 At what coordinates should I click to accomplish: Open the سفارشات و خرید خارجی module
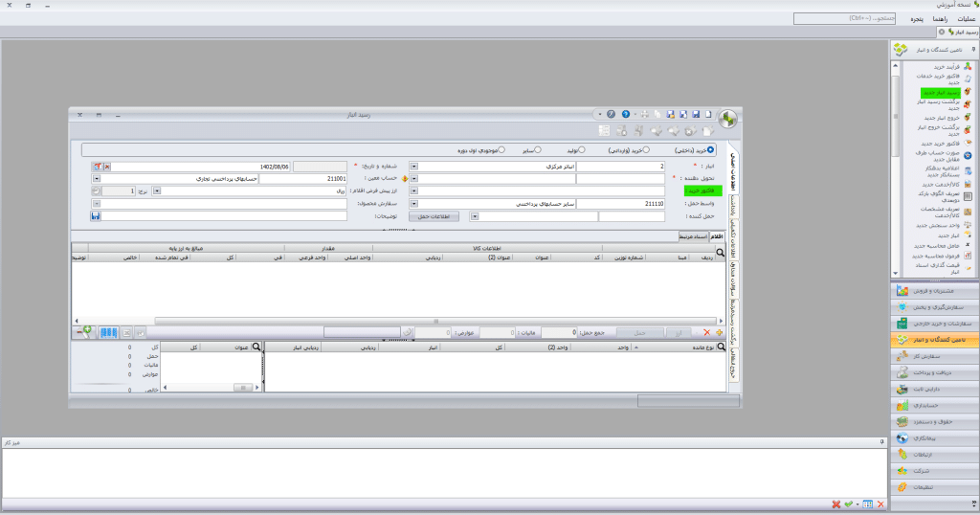(x=934, y=324)
